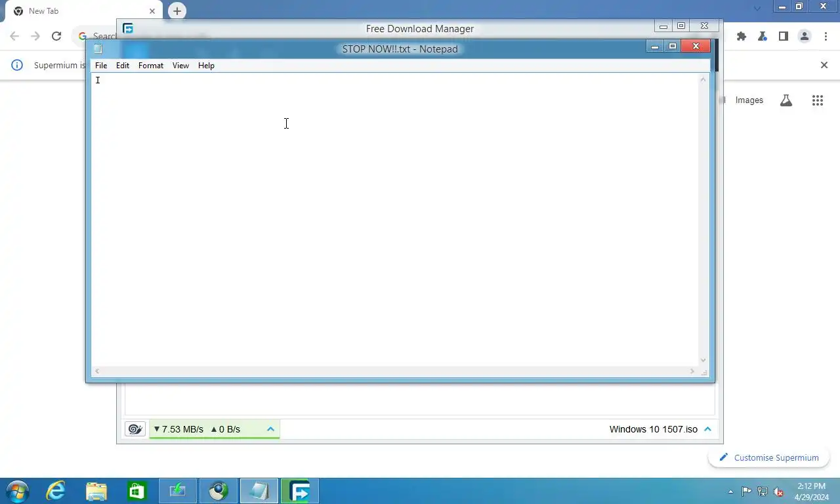Open Search Labs flask icon on New Tab

pyautogui.click(x=786, y=100)
